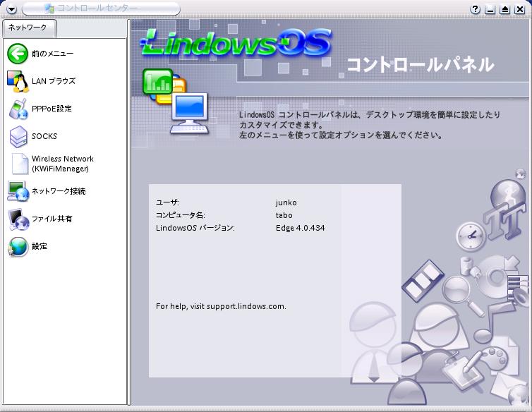Click the PPPoE設定 phone icon

[x=18, y=109]
